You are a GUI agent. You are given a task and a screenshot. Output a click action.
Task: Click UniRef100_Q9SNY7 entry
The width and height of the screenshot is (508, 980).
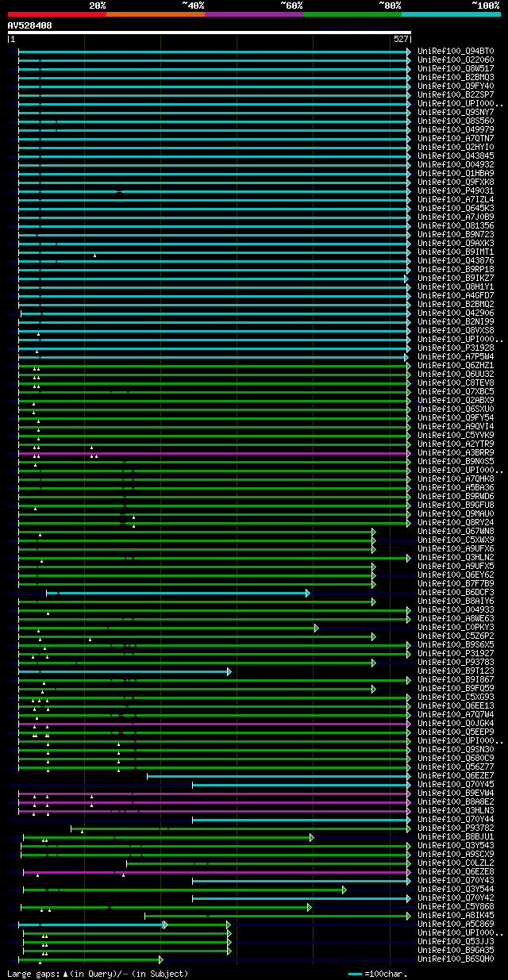(x=456, y=112)
